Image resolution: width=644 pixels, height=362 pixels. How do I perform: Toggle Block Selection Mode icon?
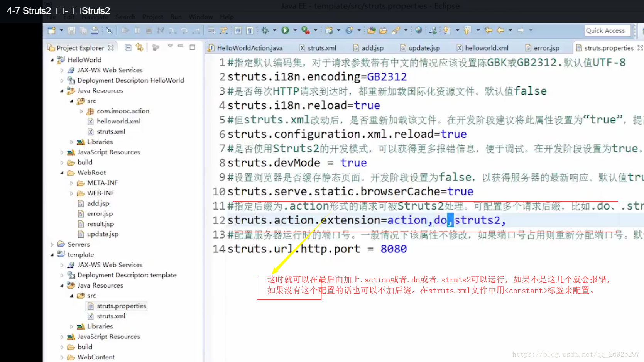[x=238, y=30]
